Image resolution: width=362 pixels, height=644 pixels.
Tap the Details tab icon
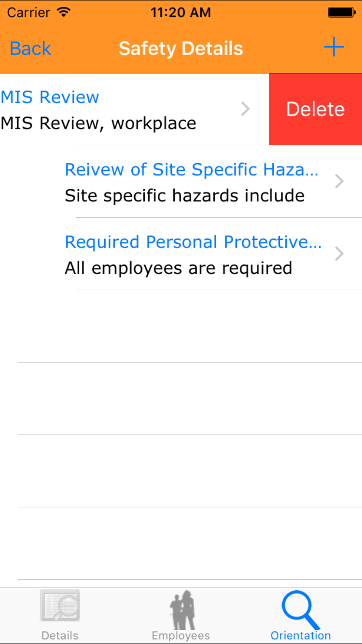60,606
